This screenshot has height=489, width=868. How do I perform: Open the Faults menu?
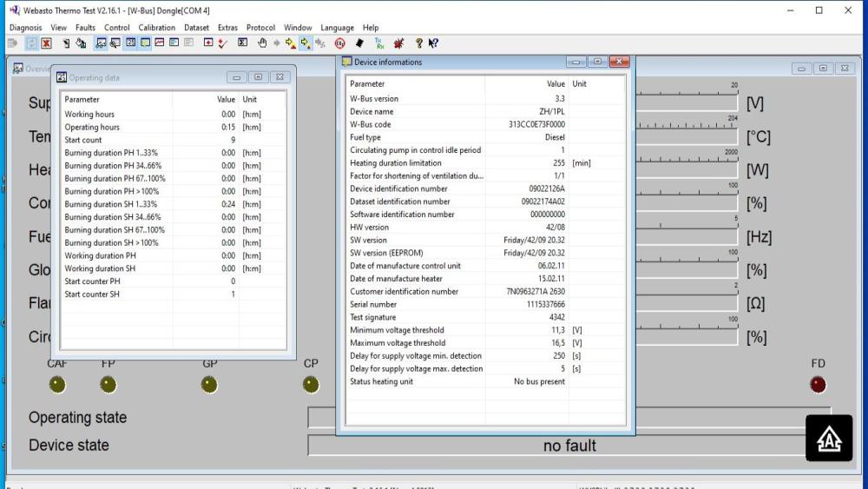pos(85,28)
